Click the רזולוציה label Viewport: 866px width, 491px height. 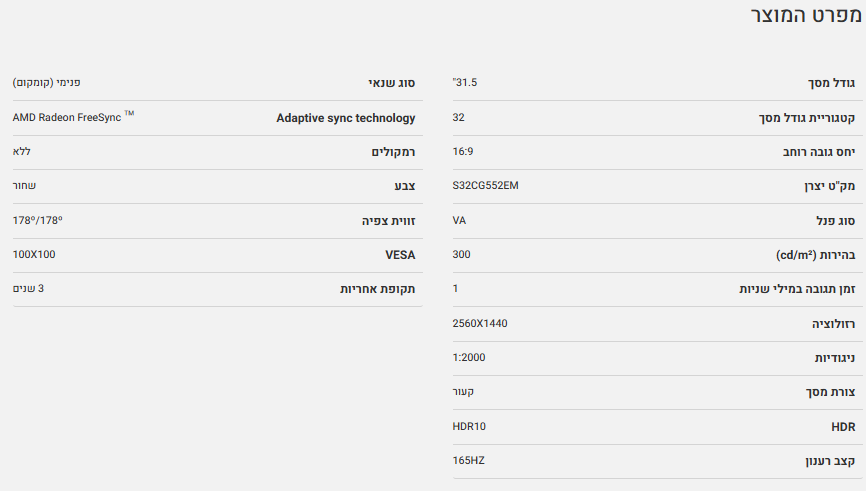pyautogui.click(x=834, y=325)
